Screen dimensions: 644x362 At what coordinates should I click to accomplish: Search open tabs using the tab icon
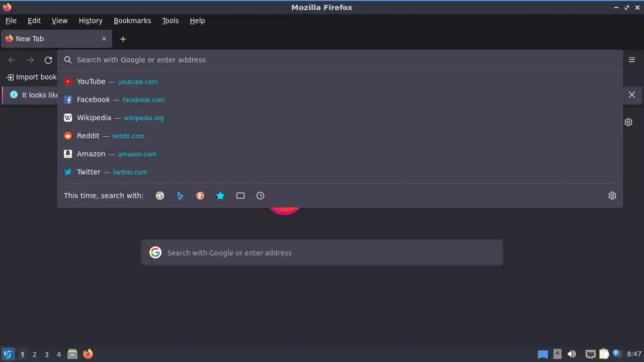(x=240, y=196)
